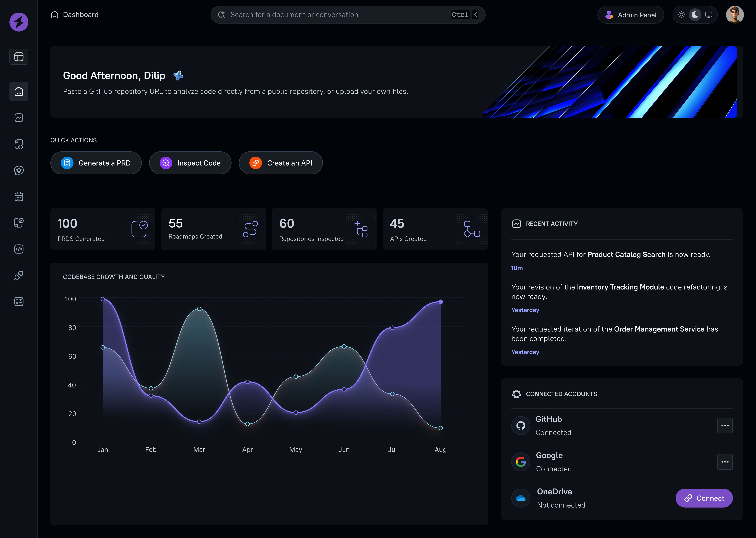The width and height of the screenshot is (756, 538).
Task: Open the calendar sidebar icon
Action: coord(19,196)
